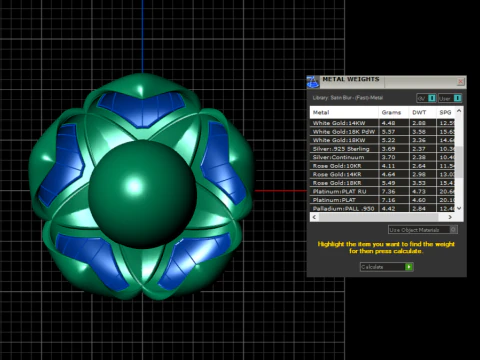Click the 7.36 grams value
Viewport: 480px width, 360px height.
pos(388,192)
